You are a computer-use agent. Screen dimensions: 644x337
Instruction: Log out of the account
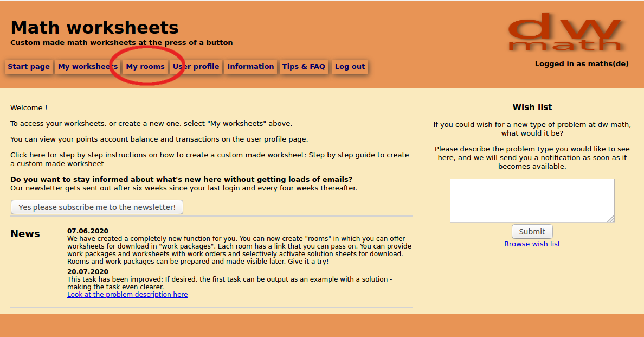(350, 67)
